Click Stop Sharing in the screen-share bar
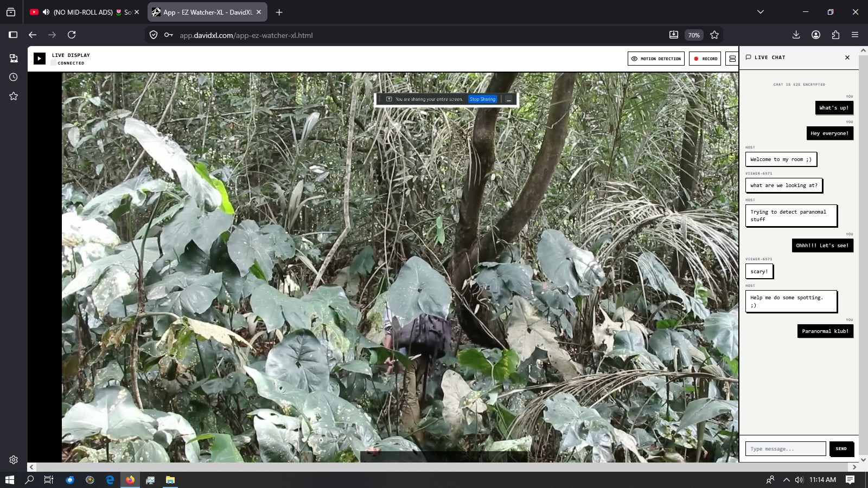Screen dimensions: 868x488 click(x=483, y=99)
